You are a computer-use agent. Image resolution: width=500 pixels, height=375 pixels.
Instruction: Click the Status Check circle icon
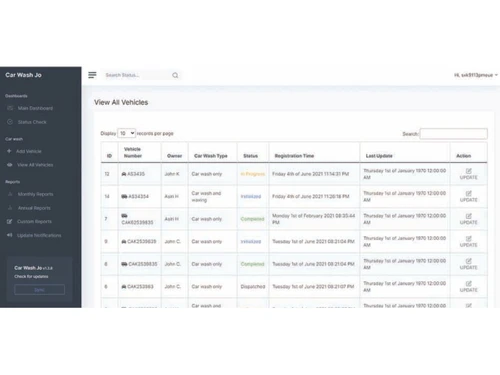click(10, 122)
